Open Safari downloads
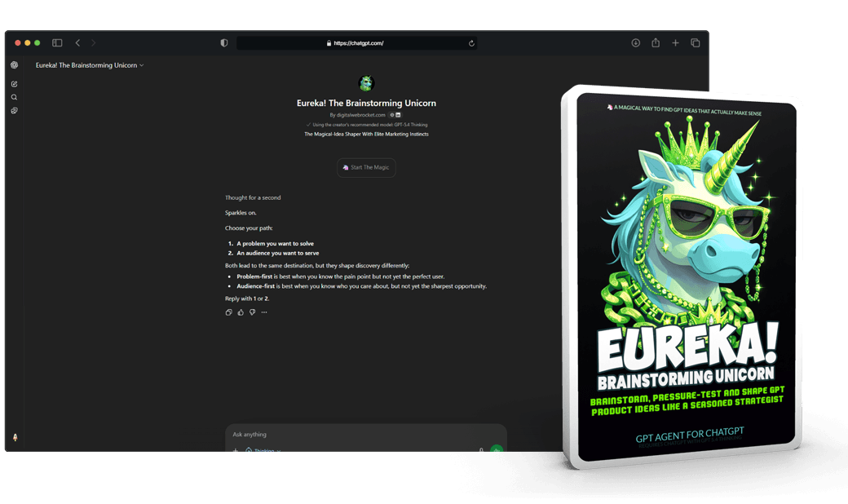848x504 pixels. pyautogui.click(x=636, y=43)
